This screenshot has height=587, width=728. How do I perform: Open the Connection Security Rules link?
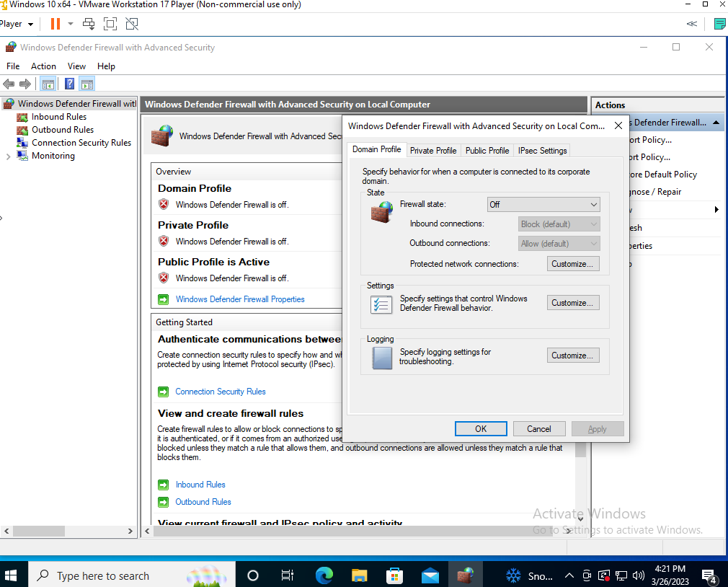[x=221, y=392]
